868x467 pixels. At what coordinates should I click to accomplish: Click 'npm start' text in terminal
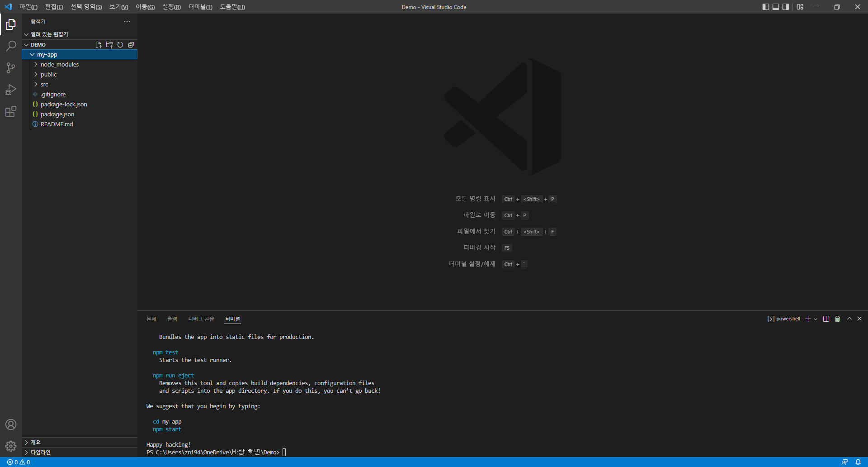tap(167, 429)
